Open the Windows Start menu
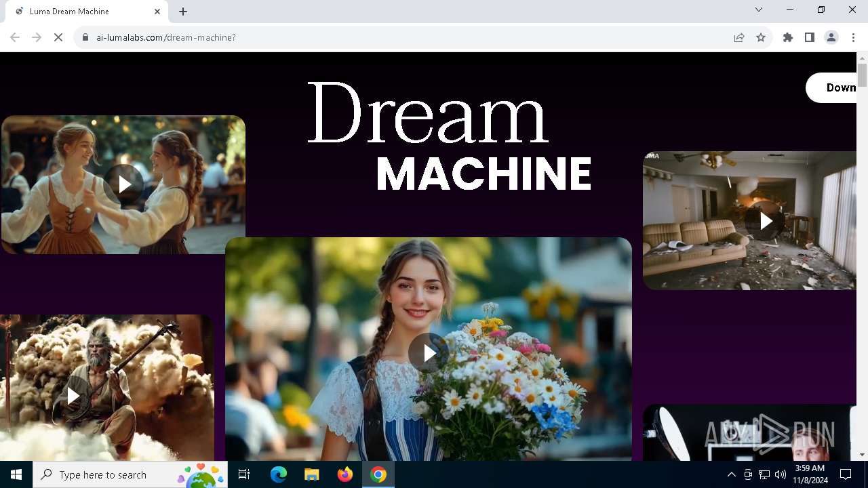The image size is (868, 488). coord(16,474)
